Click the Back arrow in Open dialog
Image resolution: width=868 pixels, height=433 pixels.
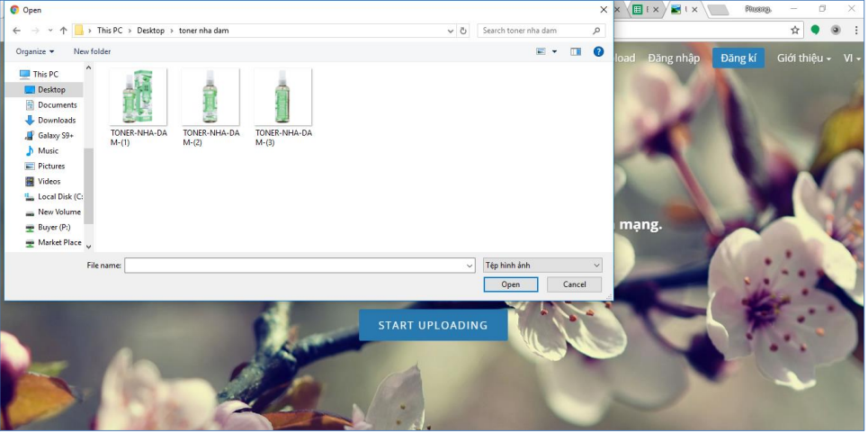[x=17, y=31]
